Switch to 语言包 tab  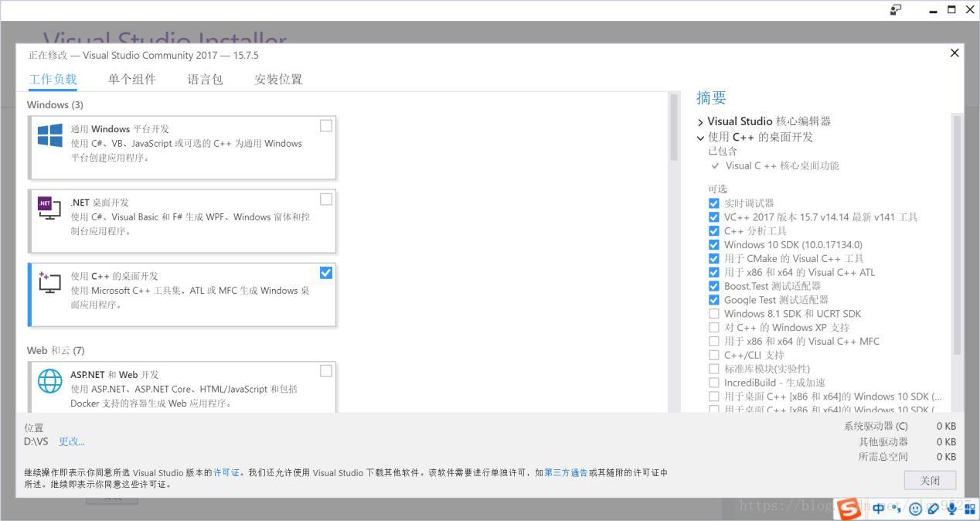(205, 79)
